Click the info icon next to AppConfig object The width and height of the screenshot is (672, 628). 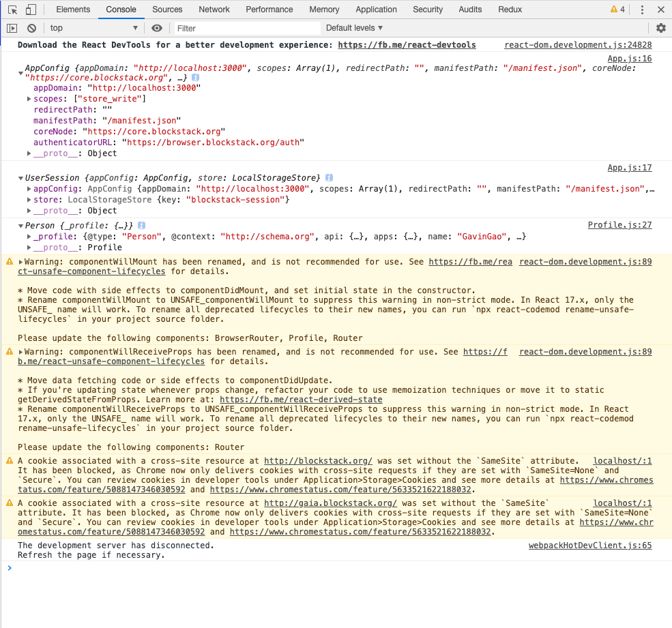(195, 78)
